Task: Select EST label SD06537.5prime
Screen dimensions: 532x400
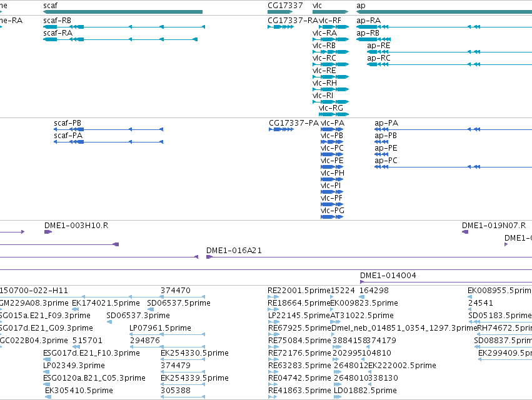Action: [179, 303]
